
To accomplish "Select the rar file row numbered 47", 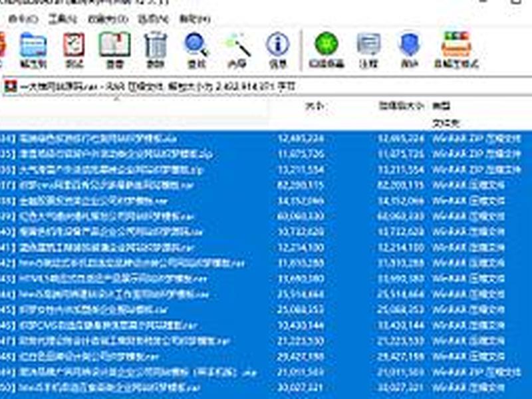I will (266, 341).
